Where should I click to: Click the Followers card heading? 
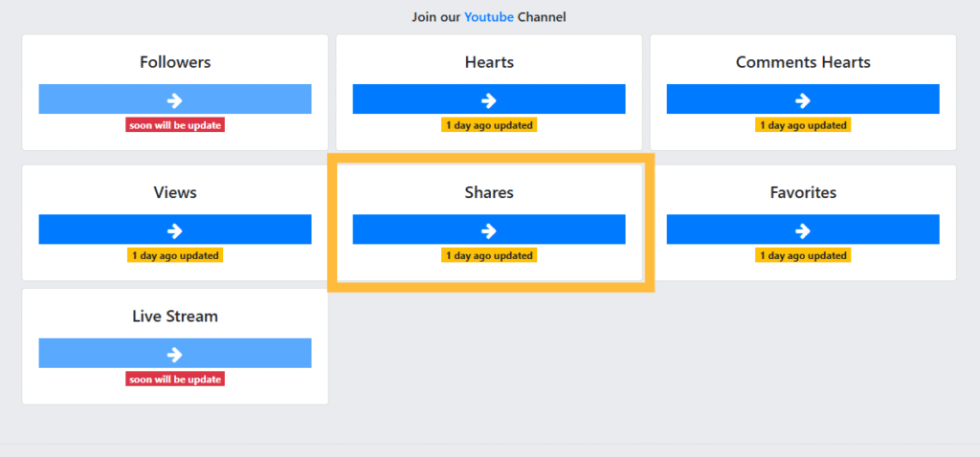pyautogui.click(x=175, y=62)
